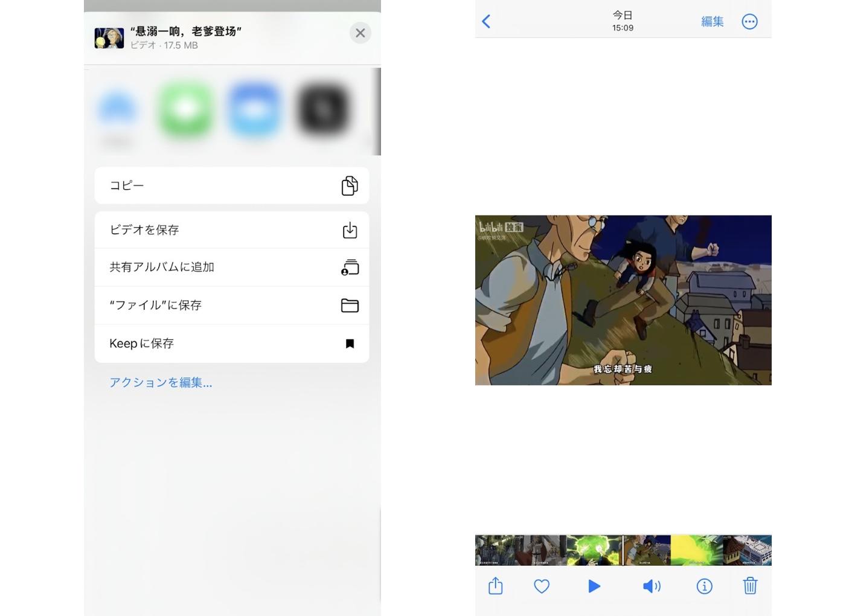Click the white playhead on video scrubber
Viewport: 849px width, 616px height.
click(x=623, y=550)
